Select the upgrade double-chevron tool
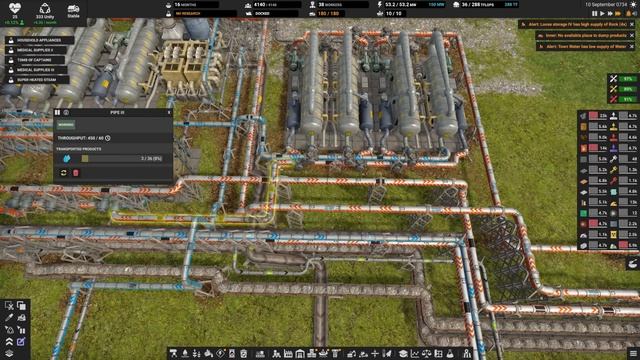Viewport: 640px width, 360px height. point(9,342)
